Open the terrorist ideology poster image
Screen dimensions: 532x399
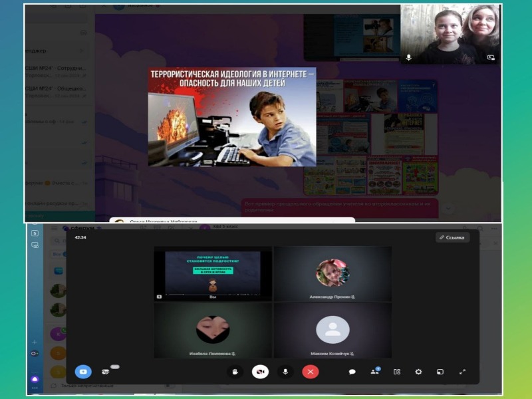click(232, 117)
